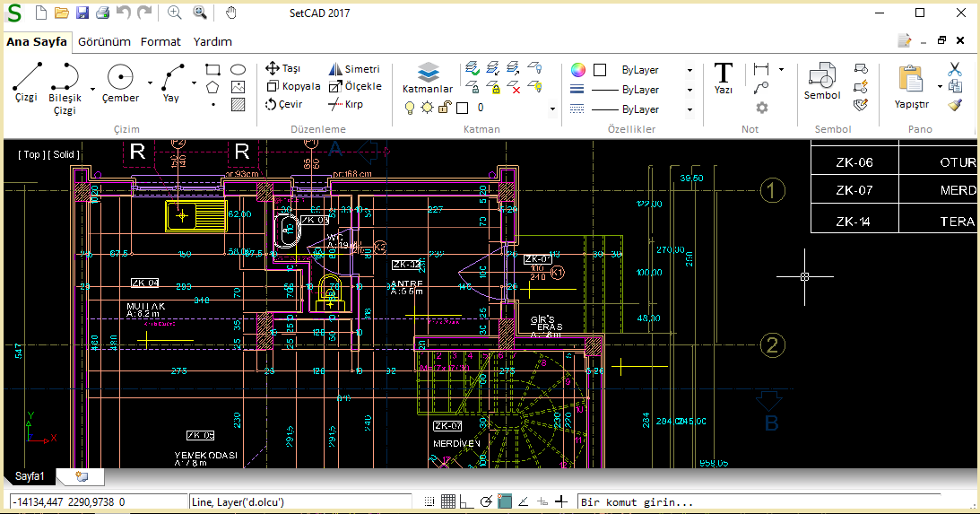The height and width of the screenshot is (514, 980).
Task: Toggle layer lock padlock icon
Action: [x=444, y=108]
